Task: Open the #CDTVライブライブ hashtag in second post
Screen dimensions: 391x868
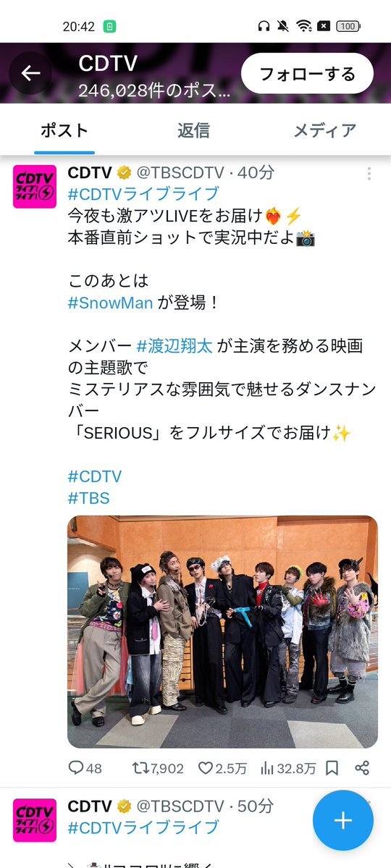Action: [143, 827]
